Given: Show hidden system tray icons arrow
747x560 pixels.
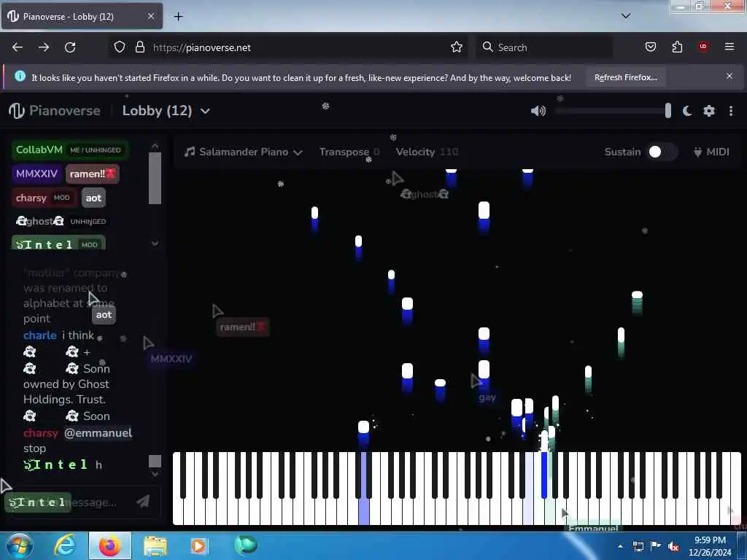Looking at the screenshot, I should pos(620,546).
